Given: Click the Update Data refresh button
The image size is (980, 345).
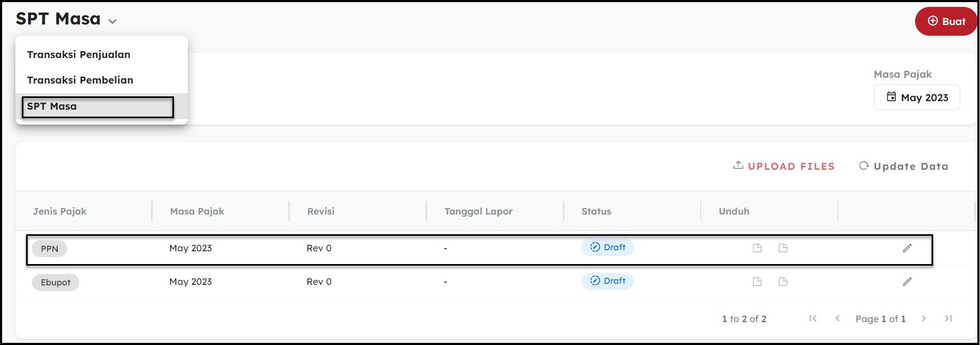Looking at the screenshot, I should 903,166.
